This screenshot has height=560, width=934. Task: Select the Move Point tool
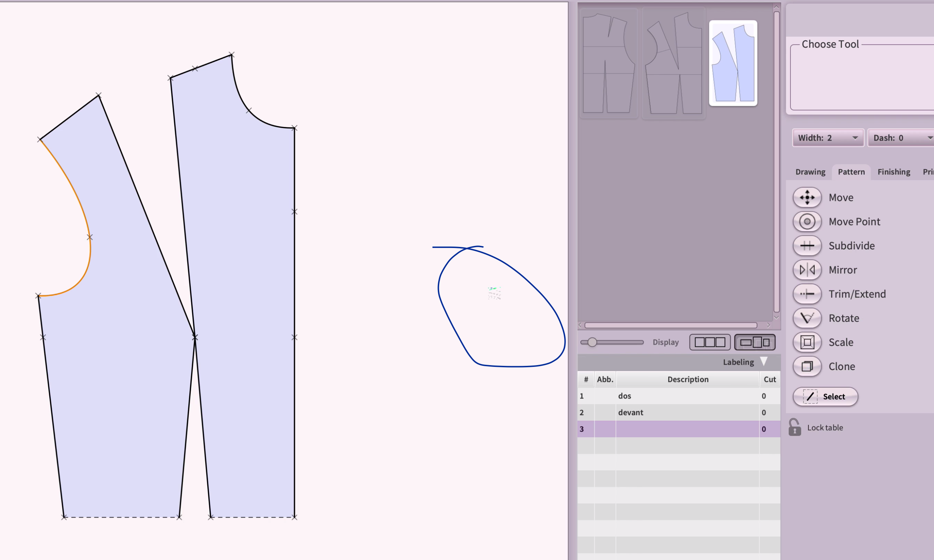coord(807,221)
